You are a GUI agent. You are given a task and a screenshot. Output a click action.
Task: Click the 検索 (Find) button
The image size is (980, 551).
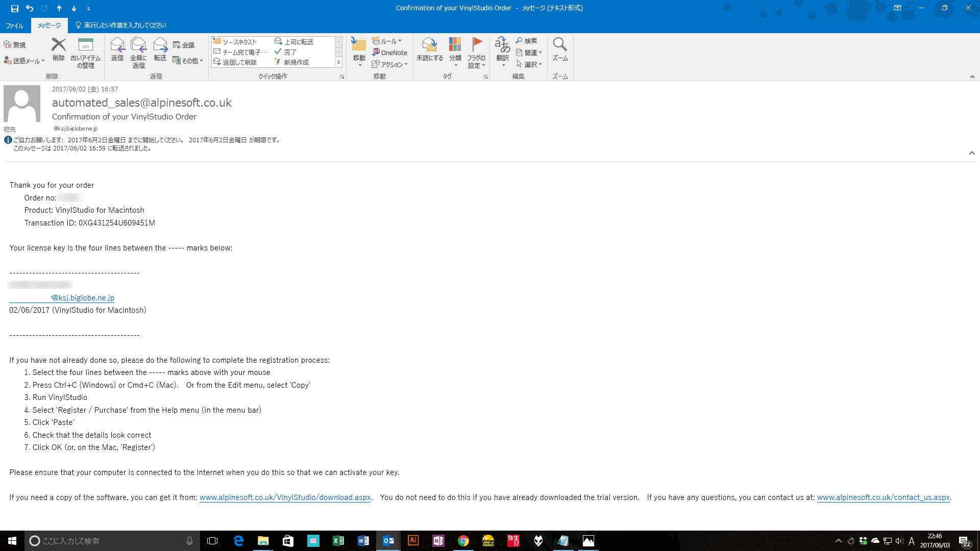(526, 41)
